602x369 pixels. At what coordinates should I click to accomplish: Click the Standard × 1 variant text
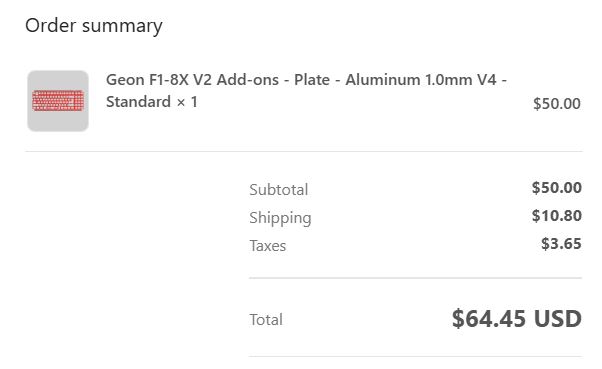point(152,102)
